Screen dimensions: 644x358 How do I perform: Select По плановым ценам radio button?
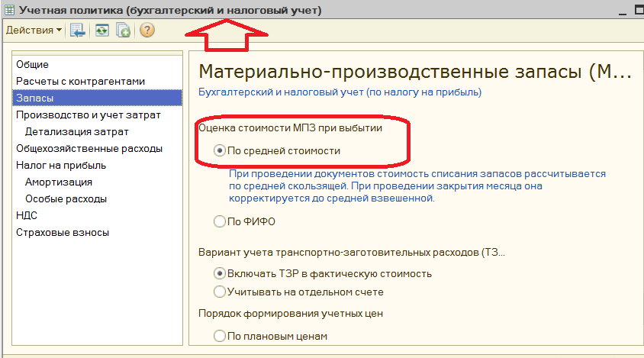(220, 336)
